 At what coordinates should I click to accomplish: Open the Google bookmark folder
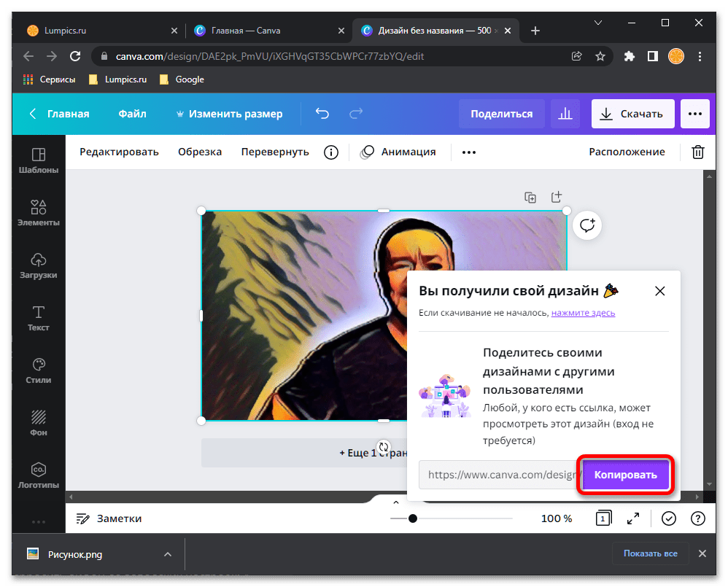182,79
